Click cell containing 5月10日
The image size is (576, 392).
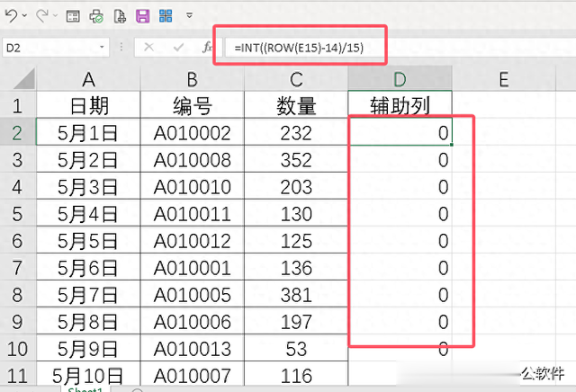[x=88, y=375]
